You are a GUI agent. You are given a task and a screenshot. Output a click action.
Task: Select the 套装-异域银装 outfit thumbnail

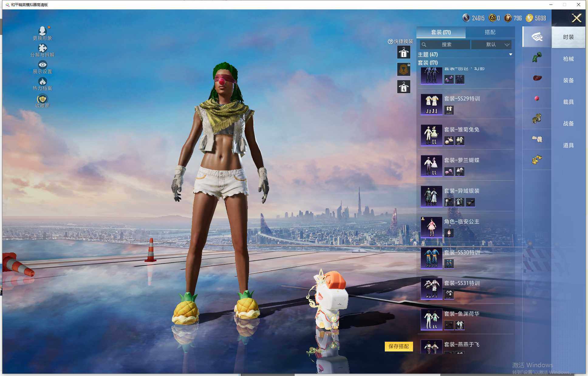[x=431, y=196]
